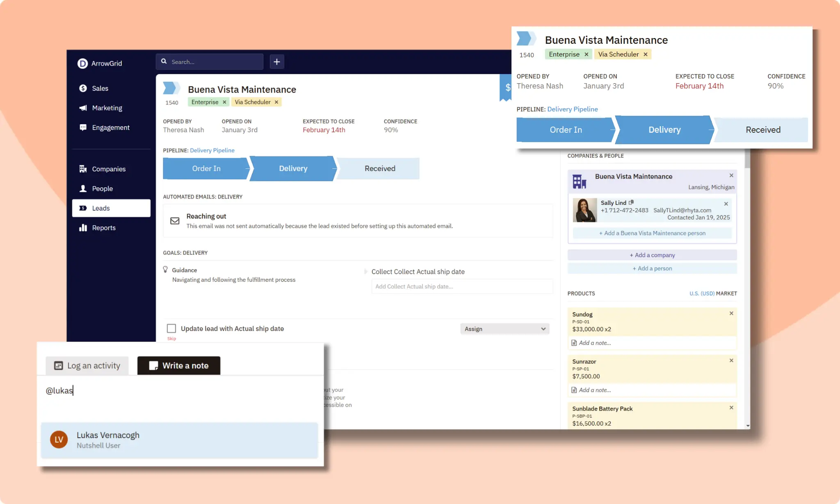
Task: Open the Companies section in the sidebar
Action: tap(108, 169)
